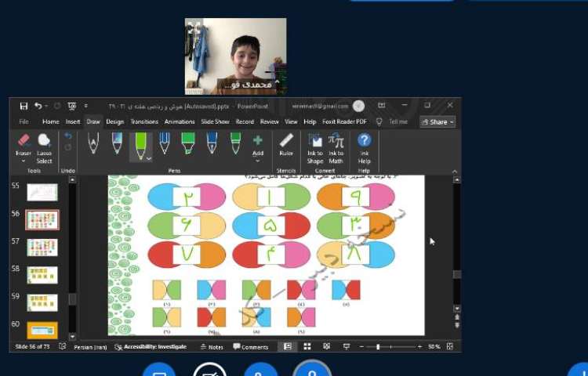588x376 pixels.
Task: Click the Redo icon in Draw ribbon
Action: coord(68,147)
